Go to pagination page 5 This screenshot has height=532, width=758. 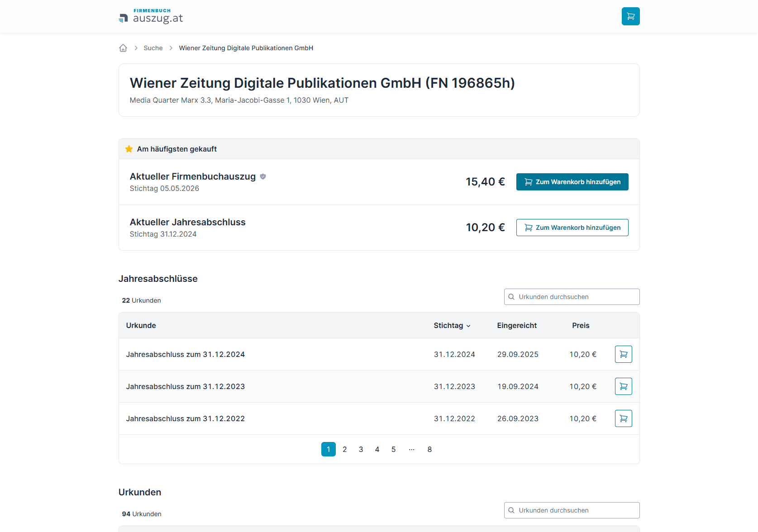pos(394,449)
